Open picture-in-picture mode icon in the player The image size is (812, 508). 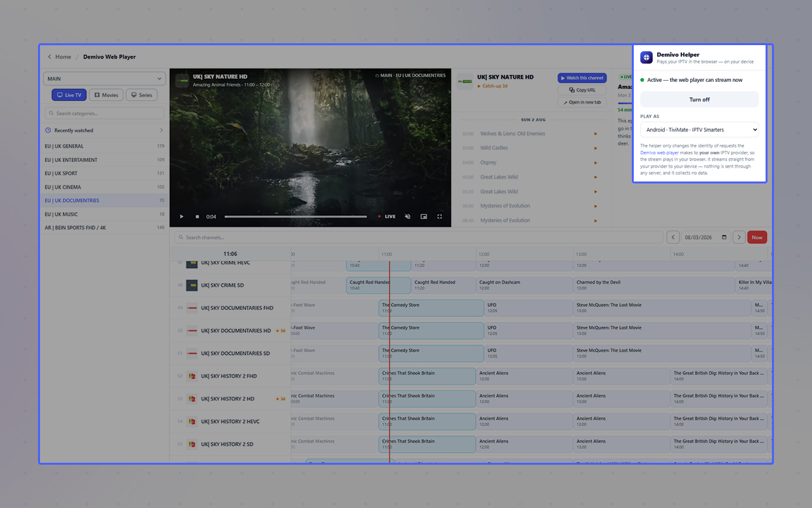tap(424, 217)
